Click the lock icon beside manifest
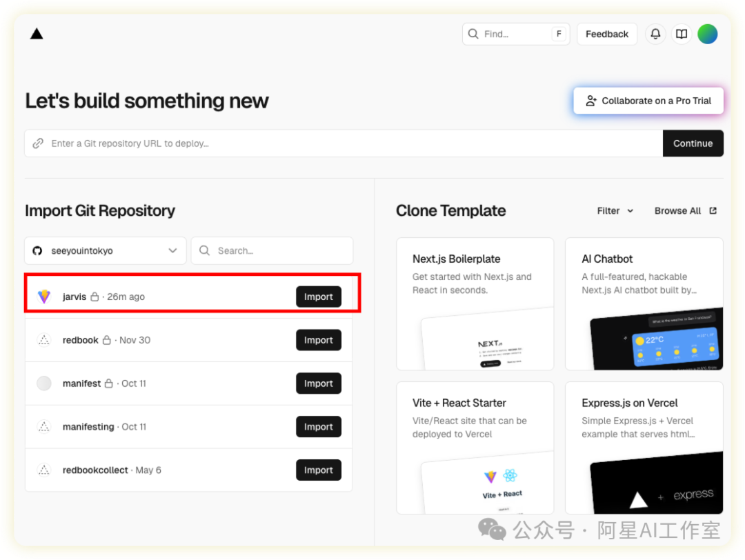745x560 pixels. (x=109, y=383)
